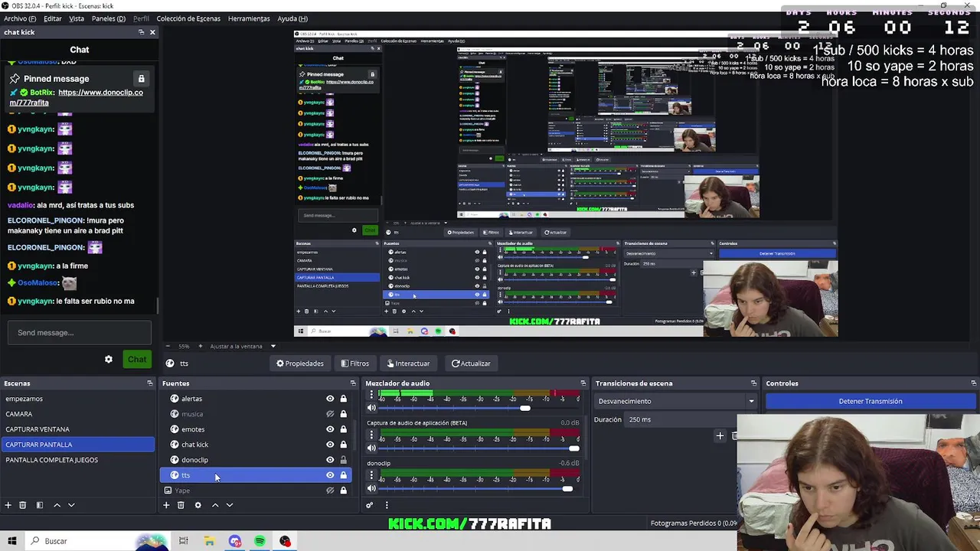Open the donoclip link in pinned message
Image resolution: width=980 pixels, height=551 pixels.
point(76,97)
